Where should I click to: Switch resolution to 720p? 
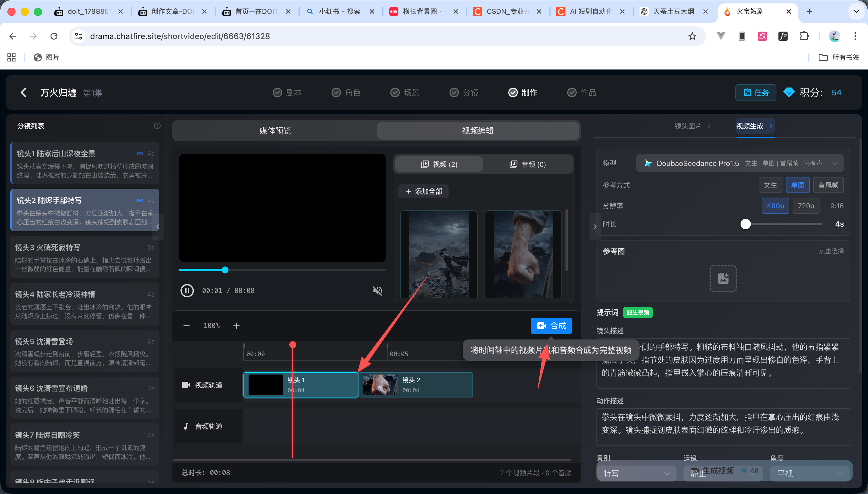tap(806, 206)
